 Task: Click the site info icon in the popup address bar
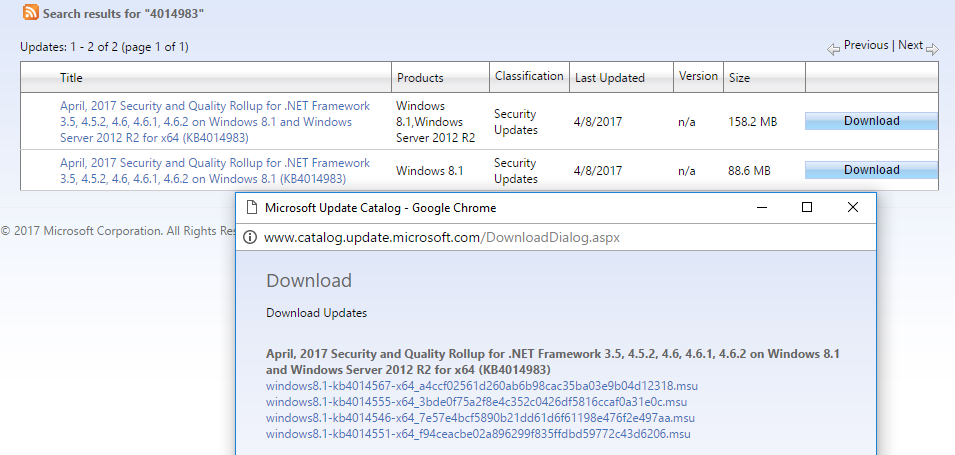point(250,238)
